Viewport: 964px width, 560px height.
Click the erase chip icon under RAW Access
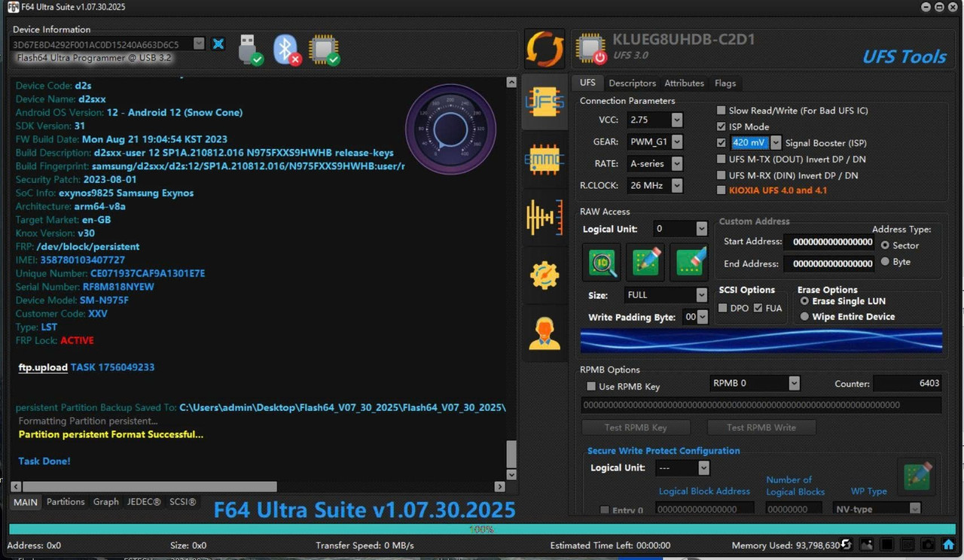coord(689,261)
